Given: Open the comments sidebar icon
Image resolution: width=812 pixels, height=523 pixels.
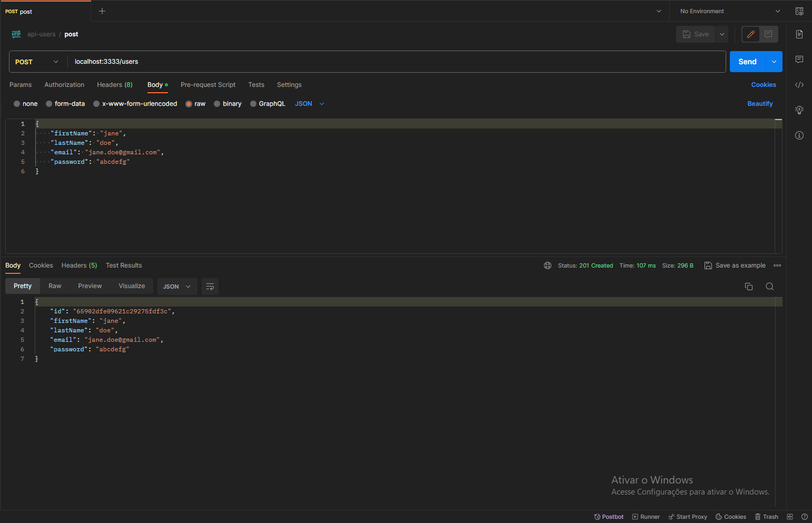Looking at the screenshot, I should 799,60.
